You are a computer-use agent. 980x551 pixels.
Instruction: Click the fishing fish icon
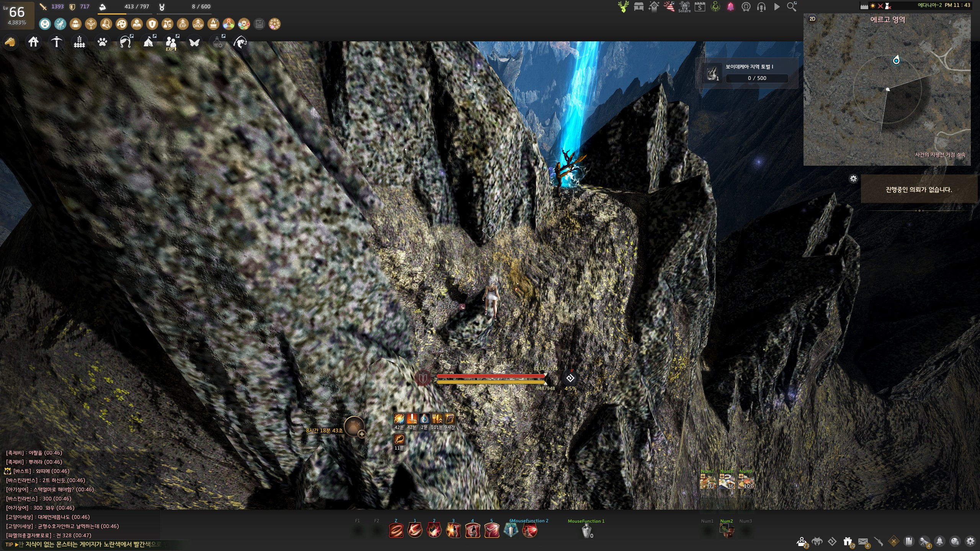tap(240, 42)
